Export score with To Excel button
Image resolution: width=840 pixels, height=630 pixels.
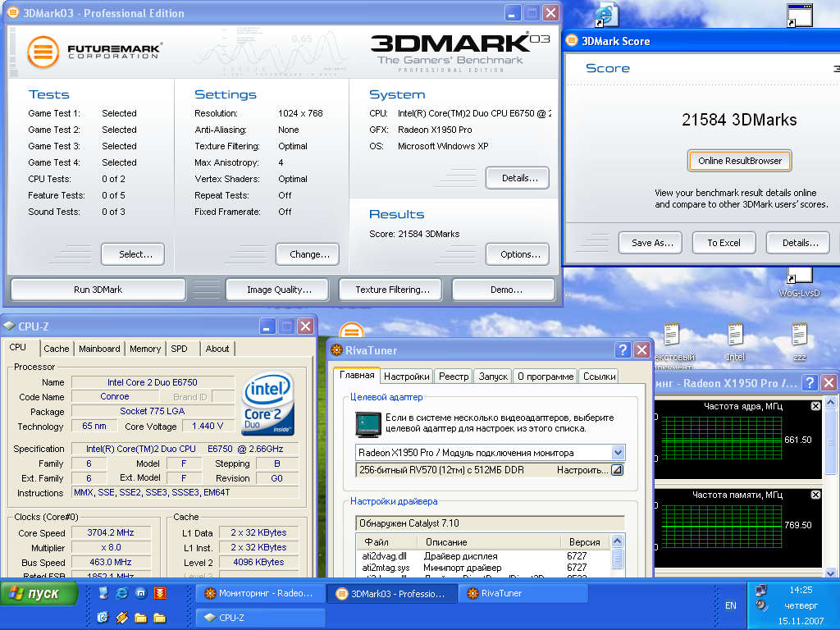pyautogui.click(x=724, y=243)
